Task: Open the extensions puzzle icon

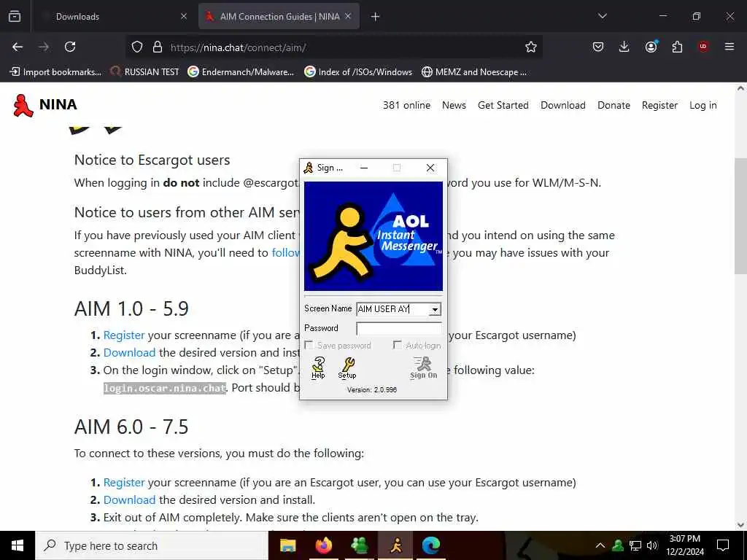Action: [x=677, y=47]
